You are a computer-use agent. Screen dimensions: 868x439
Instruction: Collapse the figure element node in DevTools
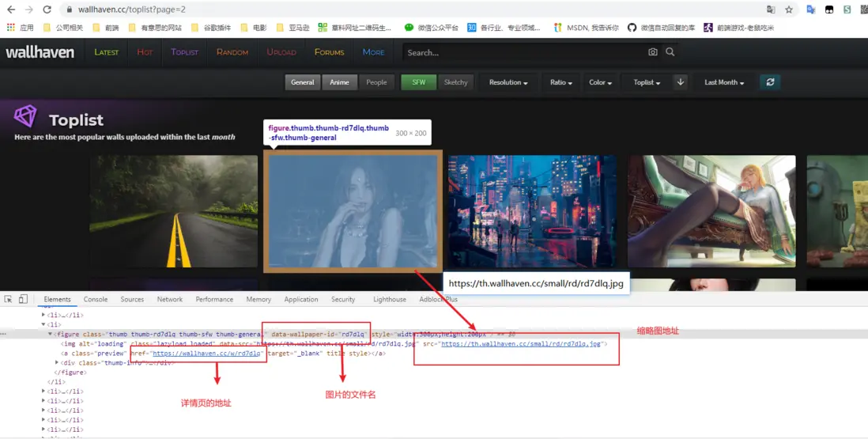point(51,335)
